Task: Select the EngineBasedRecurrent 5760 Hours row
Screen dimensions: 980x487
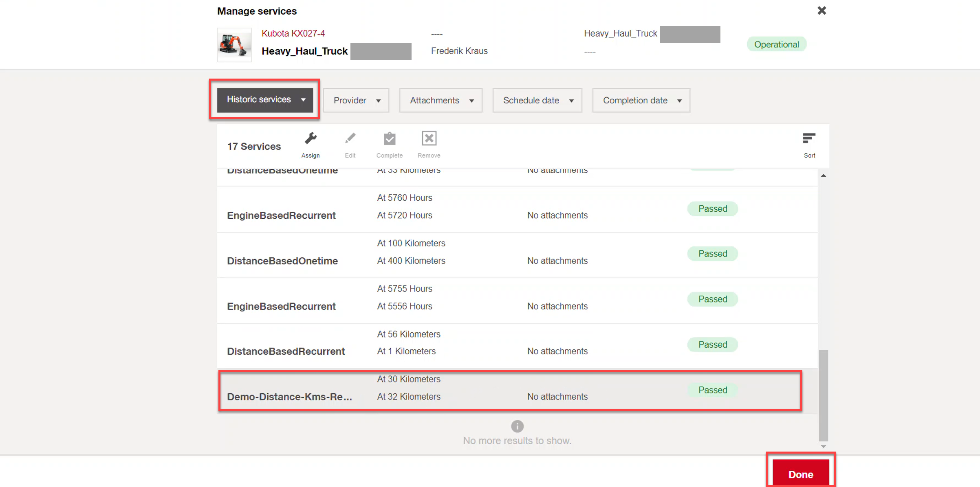Action: (x=518, y=210)
